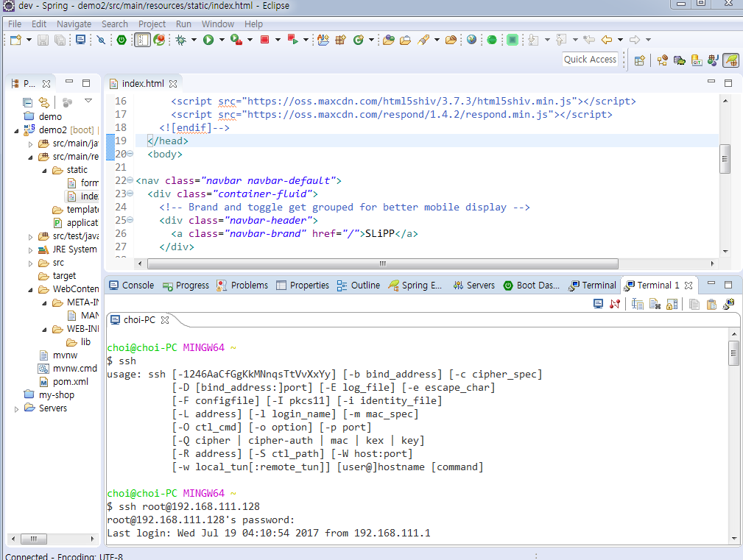
Task: Click the Spring Boot green power icon
Action: (x=122, y=40)
